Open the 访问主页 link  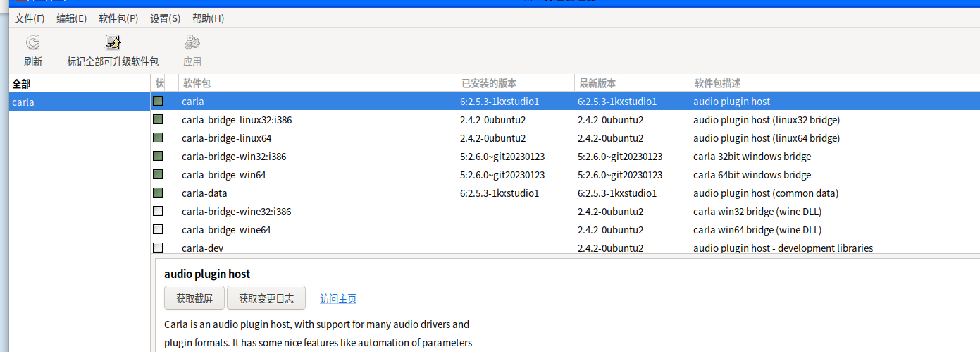[x=338, y=298]
